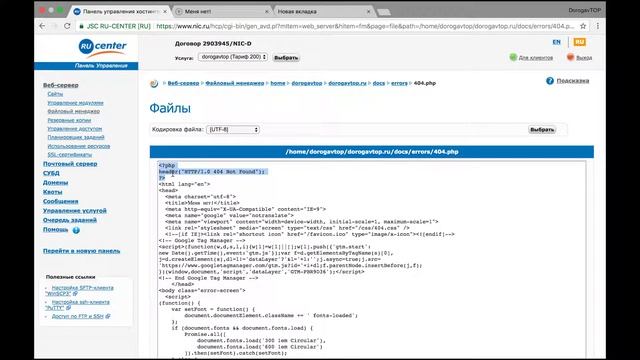Open Управление услугой sidebar link
The height and width of the screenshot is (360, 640).
click(75, 211)
